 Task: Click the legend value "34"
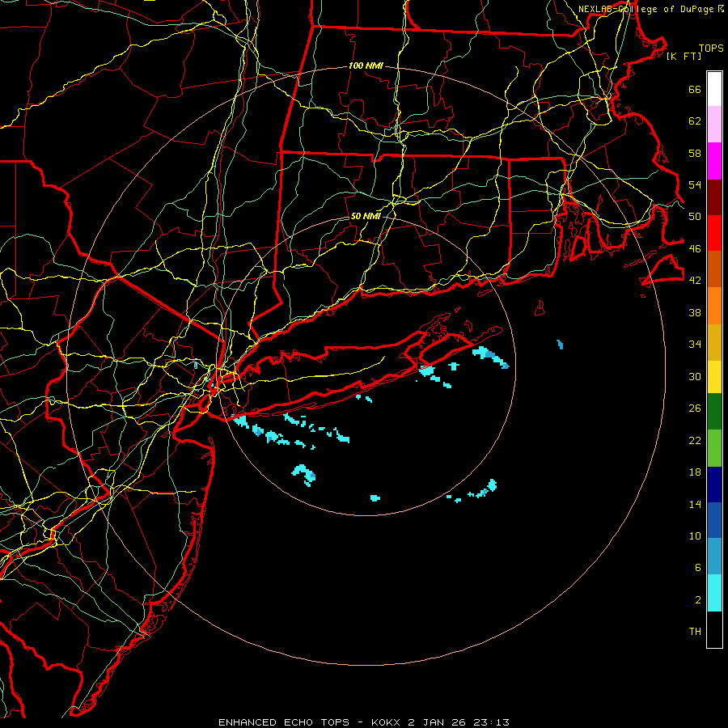point(695,345)
